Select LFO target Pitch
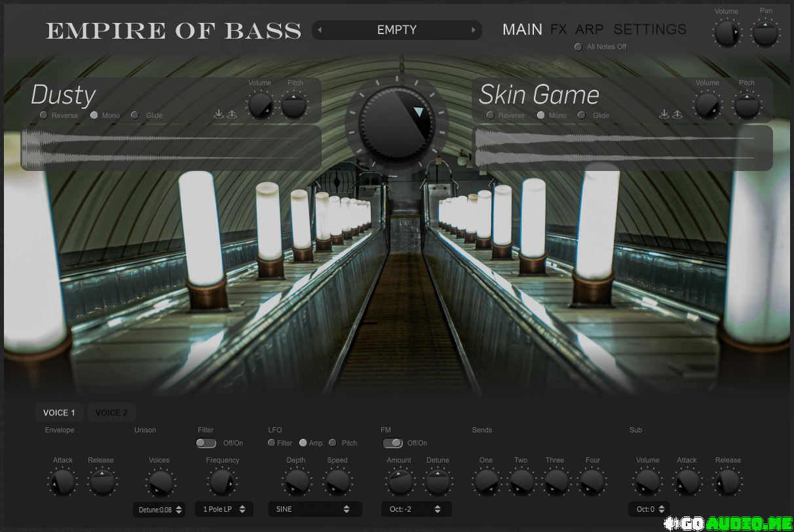The image size is (794, 532). [333, 443]
